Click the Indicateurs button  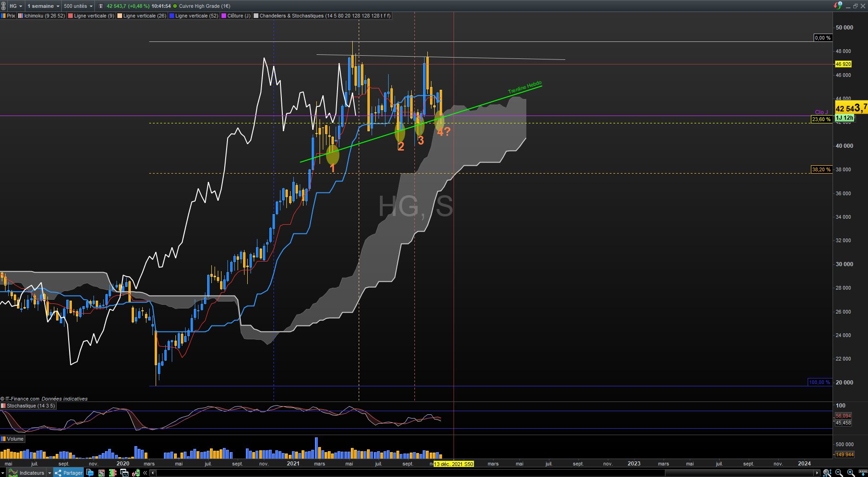(x=27, y=473)
